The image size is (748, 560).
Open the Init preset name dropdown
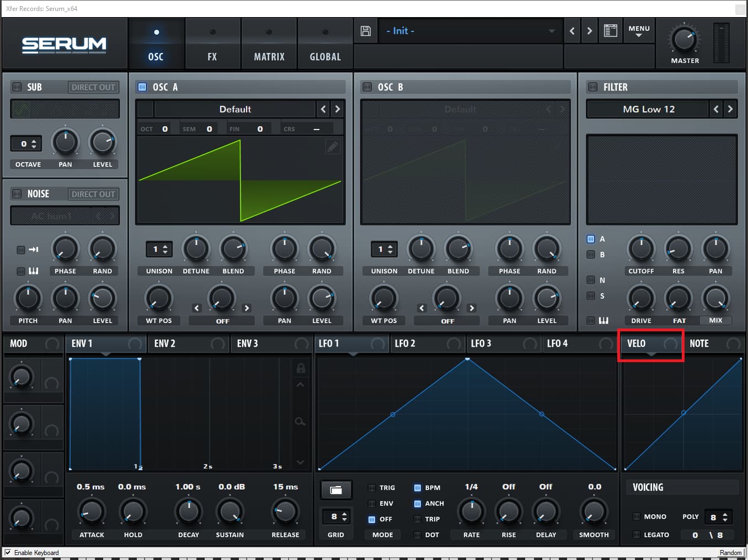pos(471,31)
